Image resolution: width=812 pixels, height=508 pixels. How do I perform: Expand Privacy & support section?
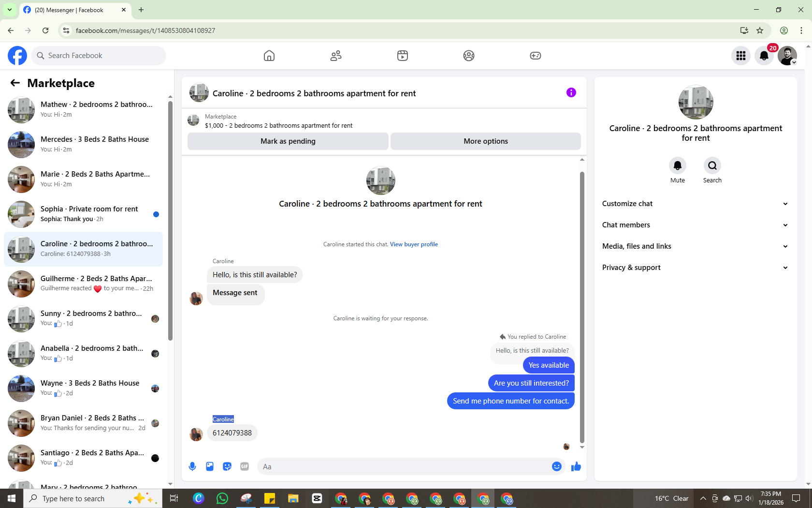tap(696, 268)
